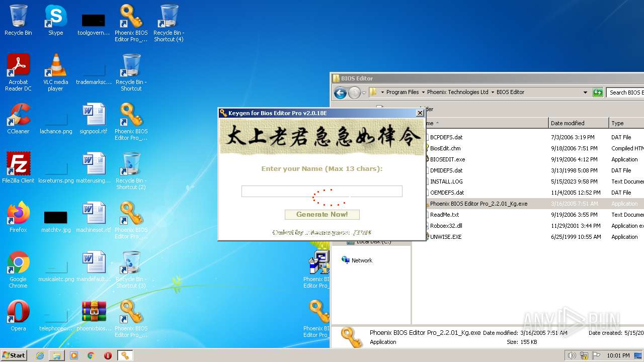
Task: Open the address bar history dropdown
Action: [x=585, y=93]
